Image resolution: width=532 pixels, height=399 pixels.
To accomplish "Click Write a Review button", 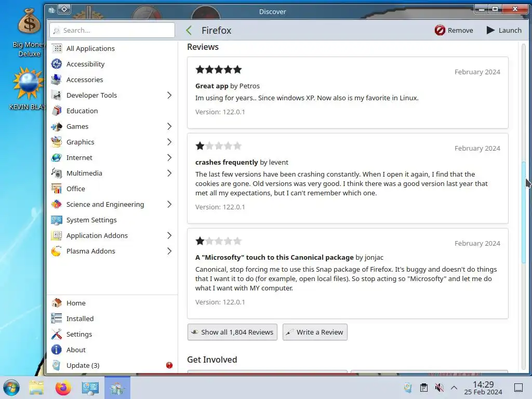I will tap(315, 332).
